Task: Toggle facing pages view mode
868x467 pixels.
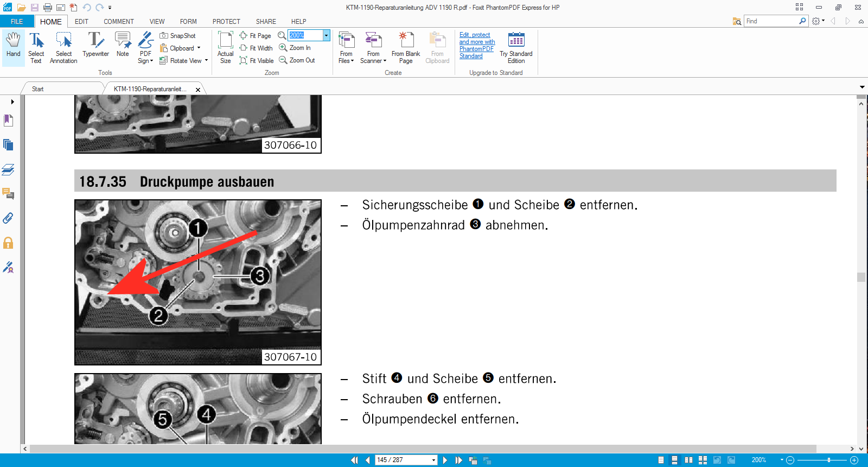Action: (x=688, y=460)
